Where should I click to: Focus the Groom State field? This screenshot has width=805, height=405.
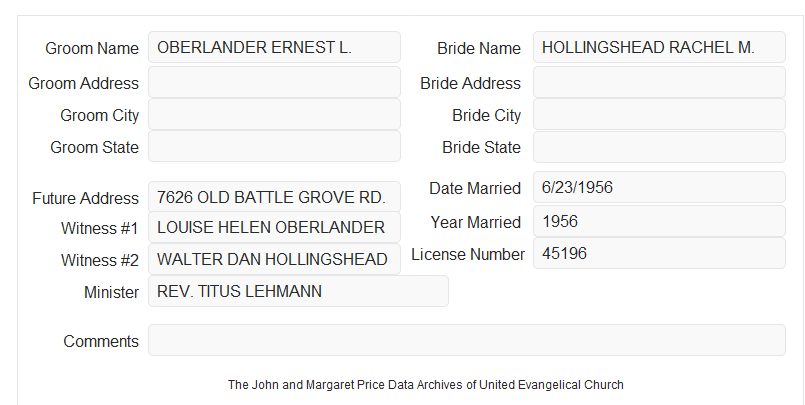tap(274, 146)
